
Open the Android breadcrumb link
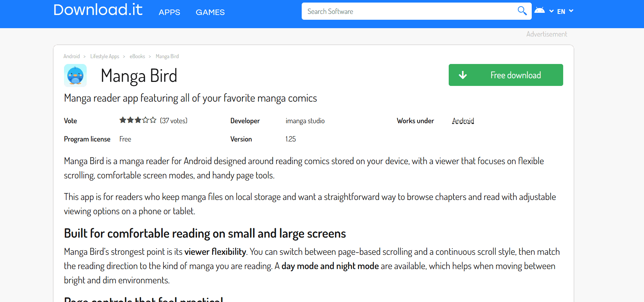[x=71, y=56]
